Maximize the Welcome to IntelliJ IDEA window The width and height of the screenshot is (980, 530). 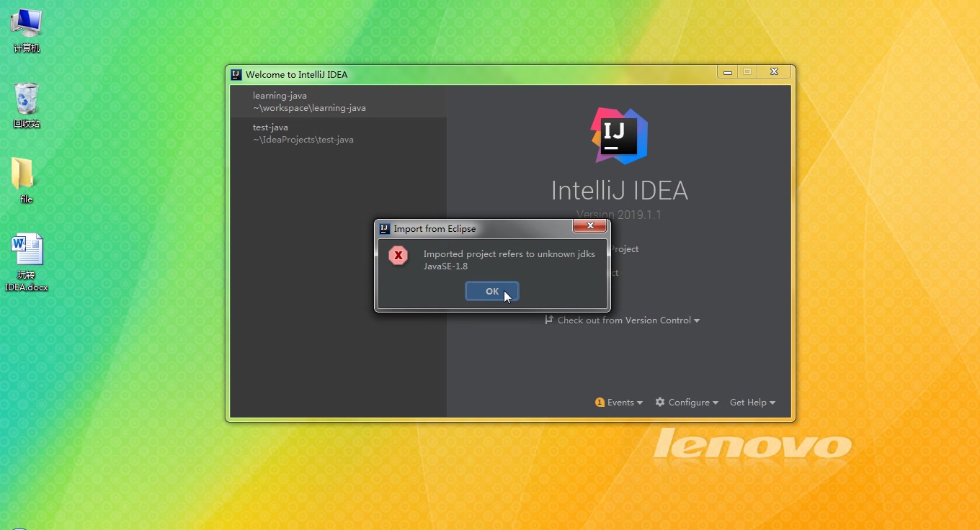coord(747,71)
